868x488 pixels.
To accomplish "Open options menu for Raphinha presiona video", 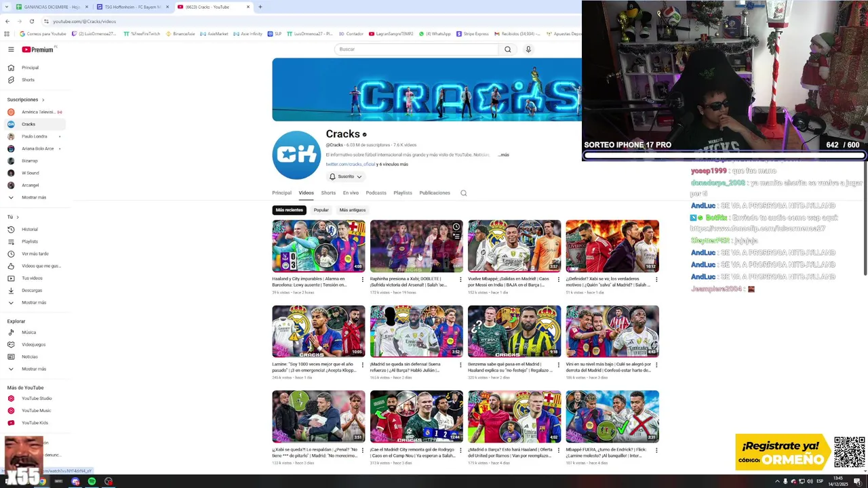I will (x=460, y=279).
